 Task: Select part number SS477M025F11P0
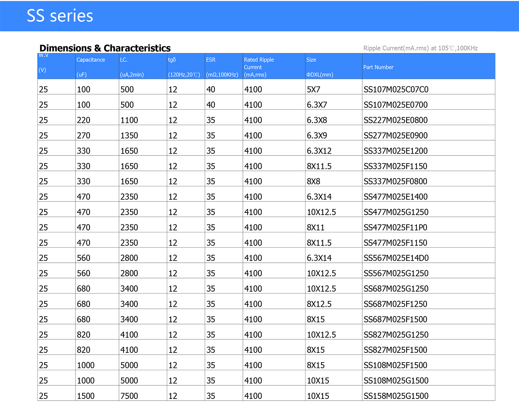[395, 227]
